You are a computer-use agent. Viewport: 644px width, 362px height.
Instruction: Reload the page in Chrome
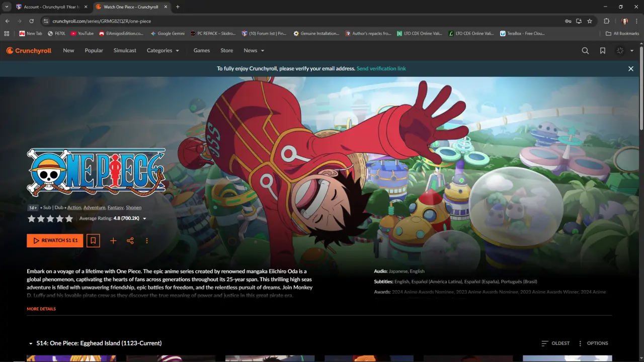(x=32, y=21)
